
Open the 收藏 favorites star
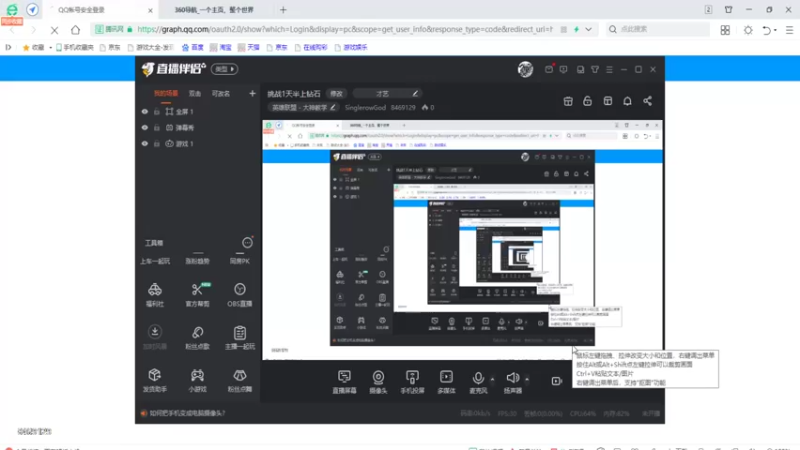click(x=34, y=47)
